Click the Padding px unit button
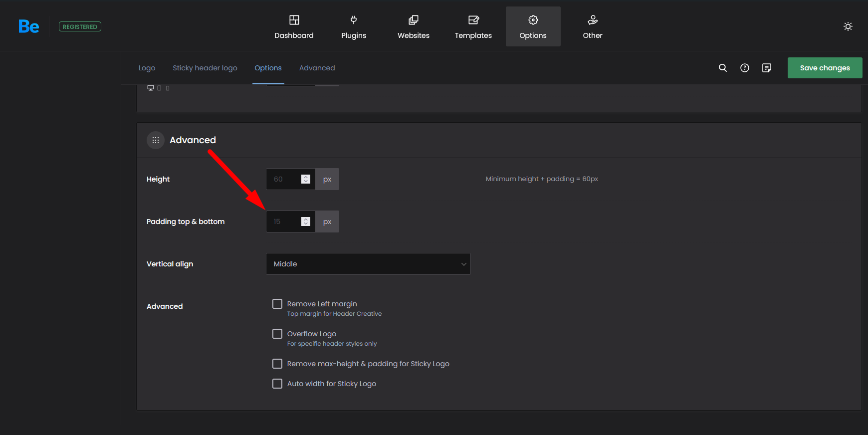868x435 pixels. [327, 221]
